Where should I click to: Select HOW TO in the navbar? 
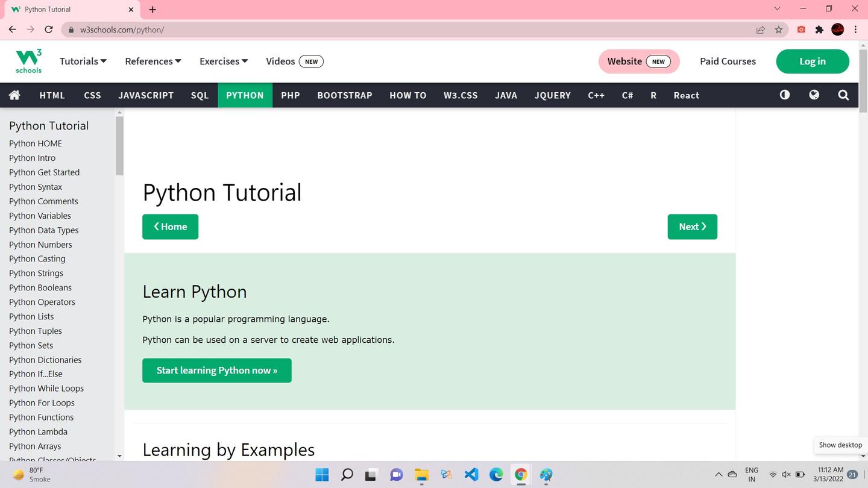click(x=408, y=95)
